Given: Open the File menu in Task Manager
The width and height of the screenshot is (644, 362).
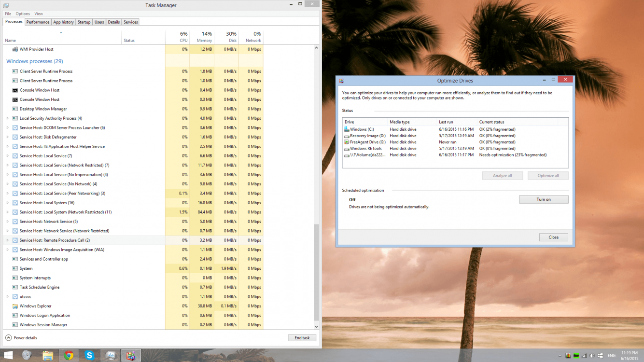Looking at the screenshot, I should coord(8,14).
